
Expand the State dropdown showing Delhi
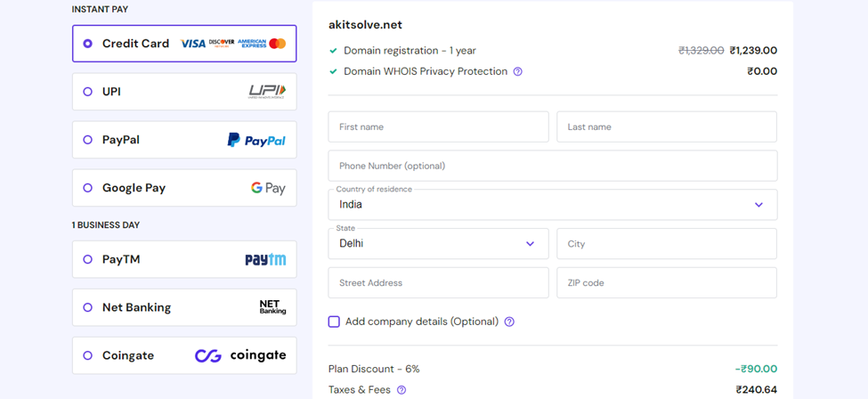(x=438, y=244)
